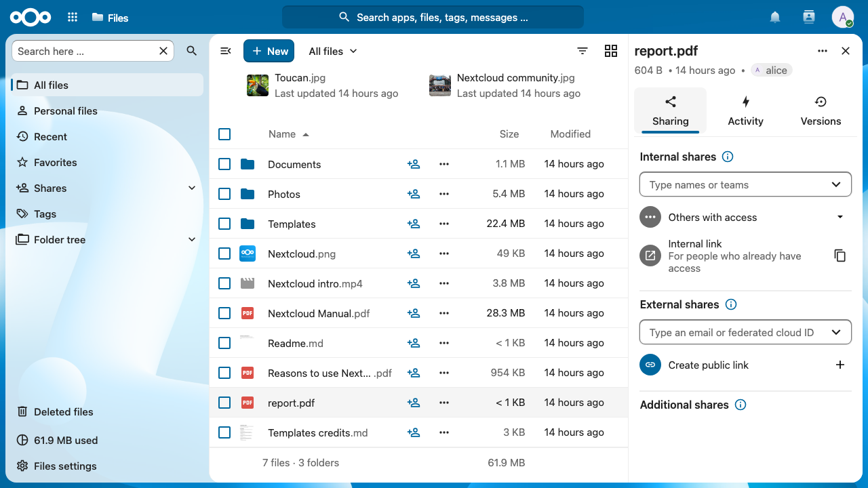Switch to grid view

pyautogui.click(x=611, y=51)
